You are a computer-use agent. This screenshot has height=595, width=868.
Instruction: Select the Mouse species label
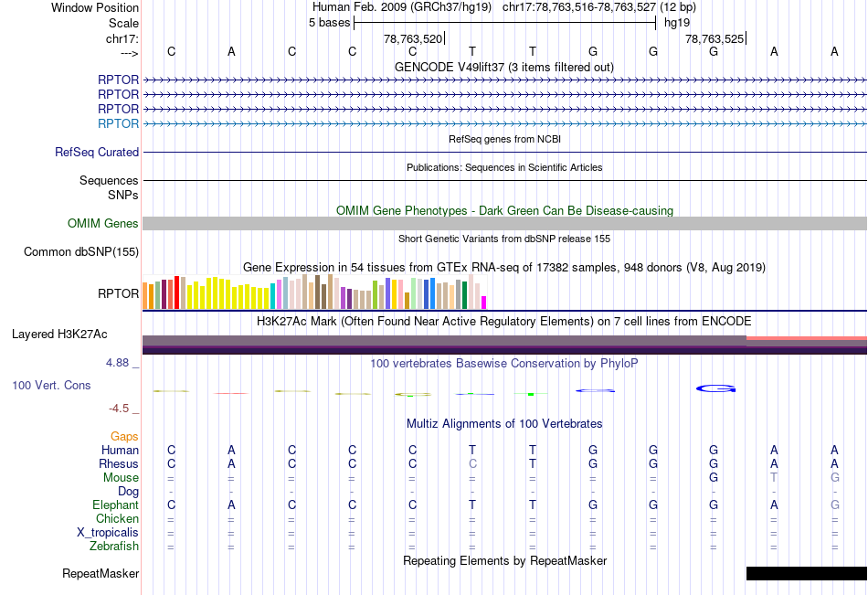click(x=121, y=477)
